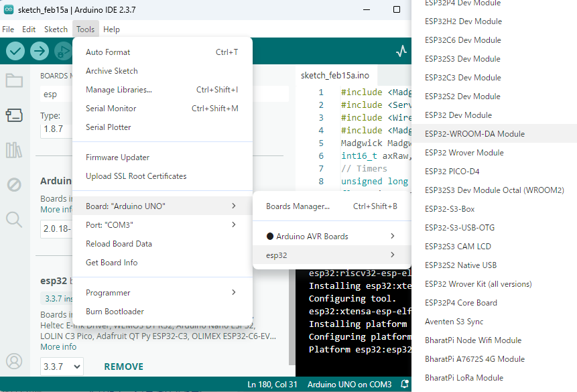
Task: Open the esp32 More info link
Action: (58, 347)
